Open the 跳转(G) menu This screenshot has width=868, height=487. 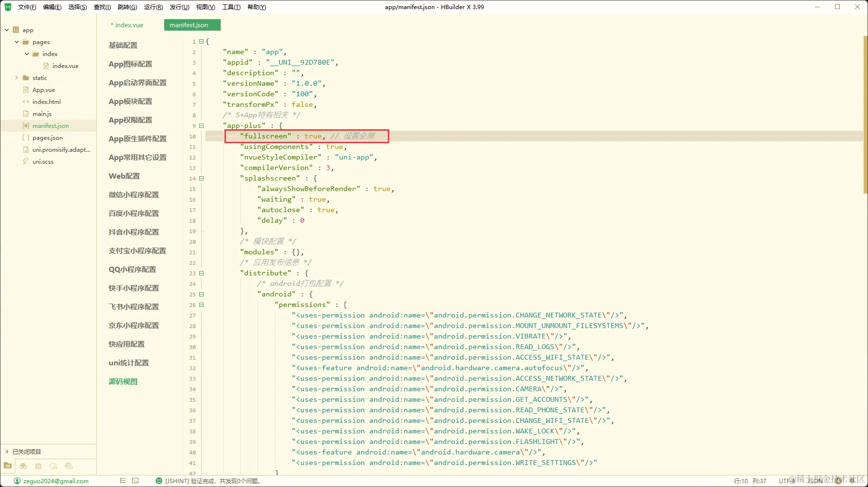point(127,7)
